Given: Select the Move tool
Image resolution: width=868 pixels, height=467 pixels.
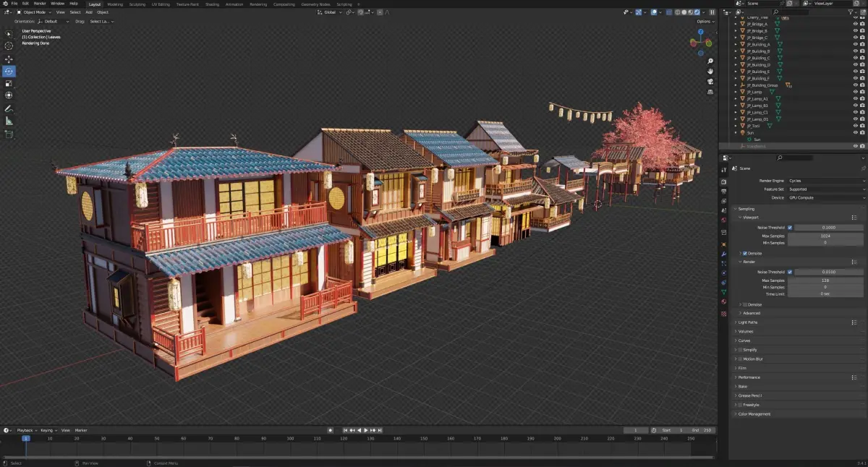Looking at the screenshot, I should 9,59.
